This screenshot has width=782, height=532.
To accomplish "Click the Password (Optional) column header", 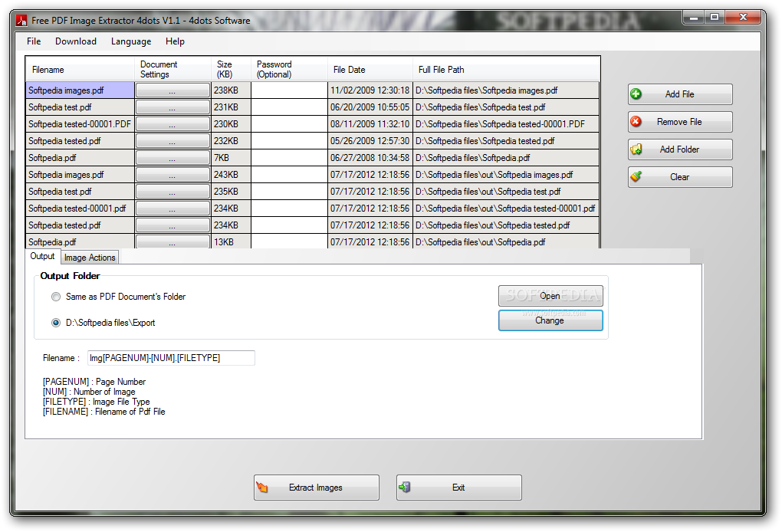I will 289,69.
